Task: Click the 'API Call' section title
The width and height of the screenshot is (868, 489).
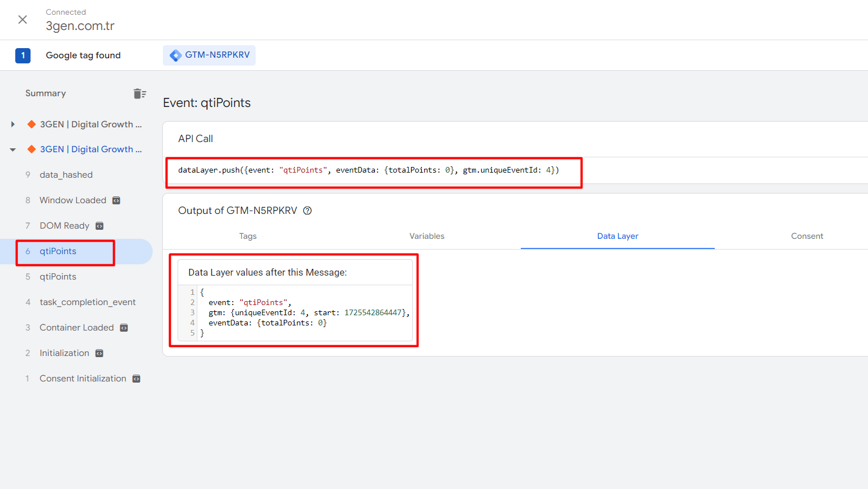Action: [x=196, y=139]
